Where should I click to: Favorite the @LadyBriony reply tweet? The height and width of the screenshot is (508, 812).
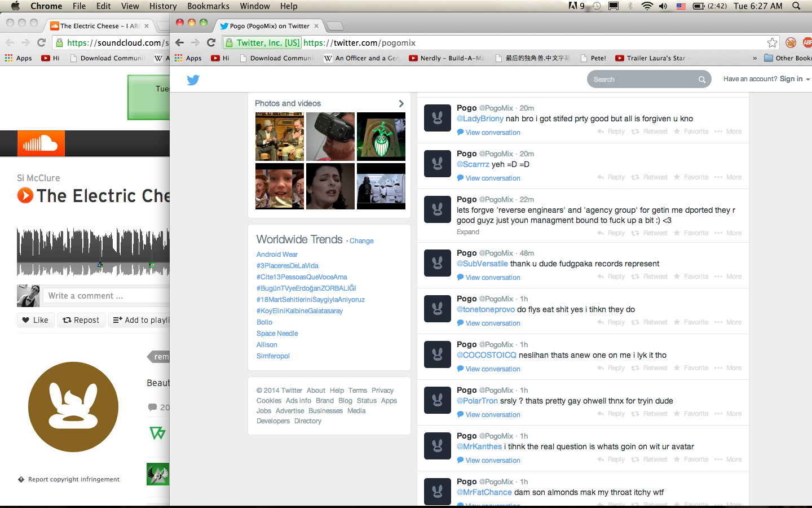click(691, 132)
